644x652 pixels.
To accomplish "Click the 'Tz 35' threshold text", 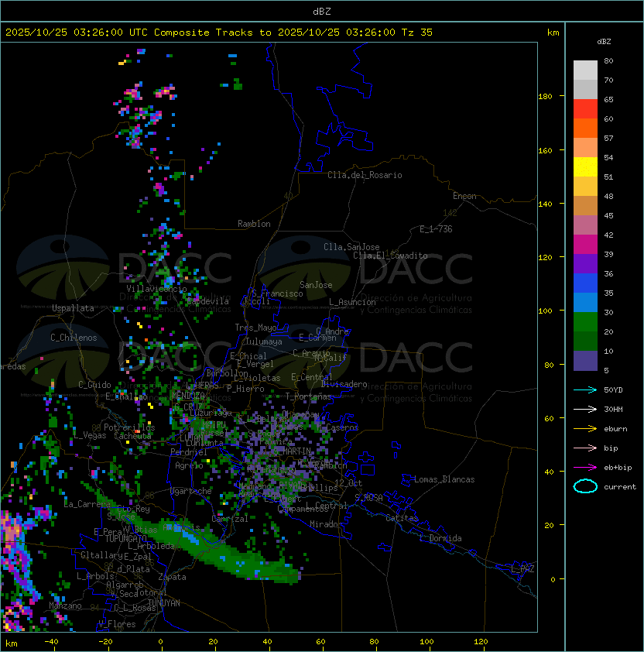I will (x=417, y=33).
